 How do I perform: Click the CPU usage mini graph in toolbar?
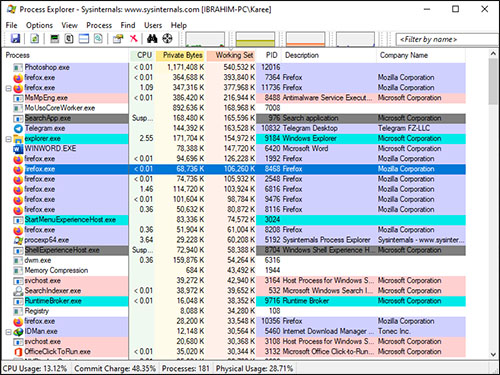205,39
